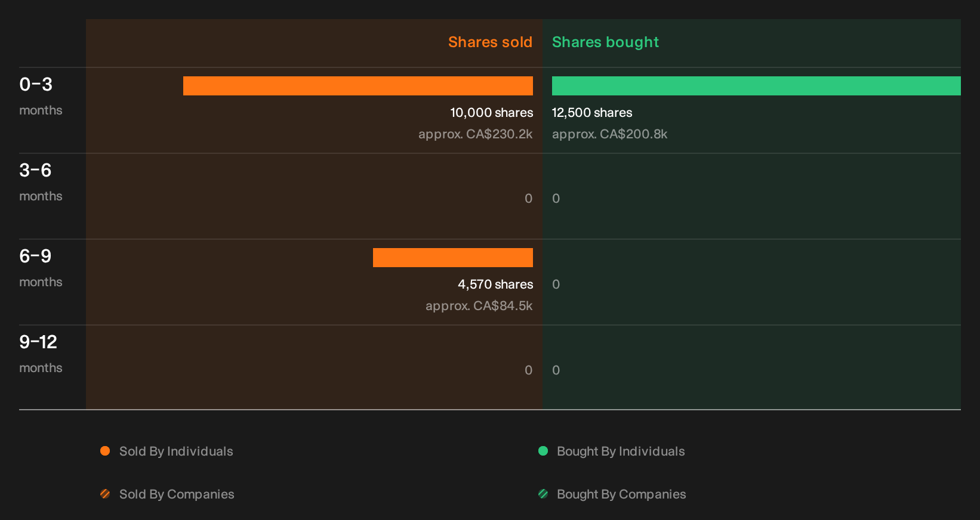
Task: Click the striped Sold By Companies legend icon
Action: pos(105,494)
